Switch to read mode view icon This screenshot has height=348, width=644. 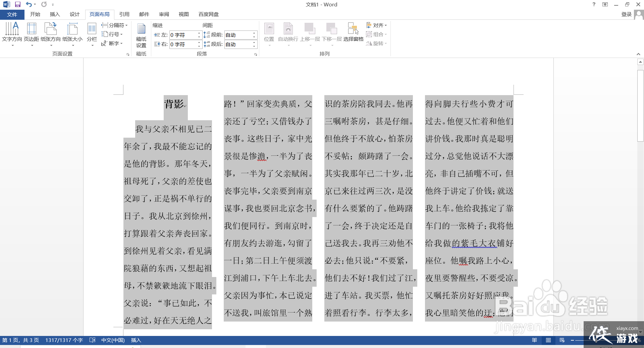535,340
